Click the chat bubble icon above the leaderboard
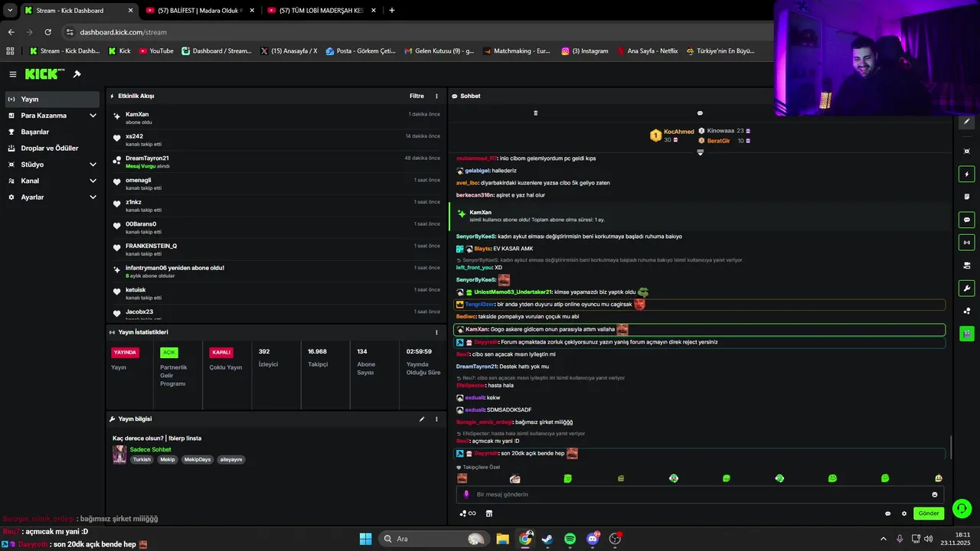 coord(700,113)
